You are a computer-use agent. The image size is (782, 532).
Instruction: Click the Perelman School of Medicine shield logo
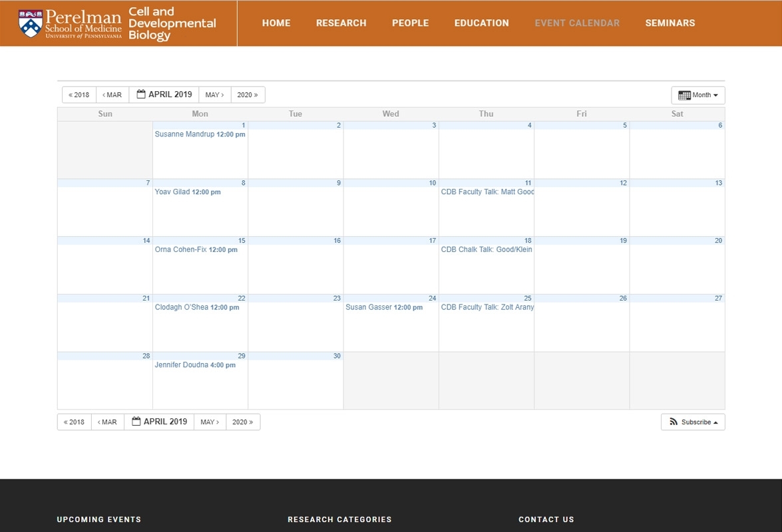(31, 23)
